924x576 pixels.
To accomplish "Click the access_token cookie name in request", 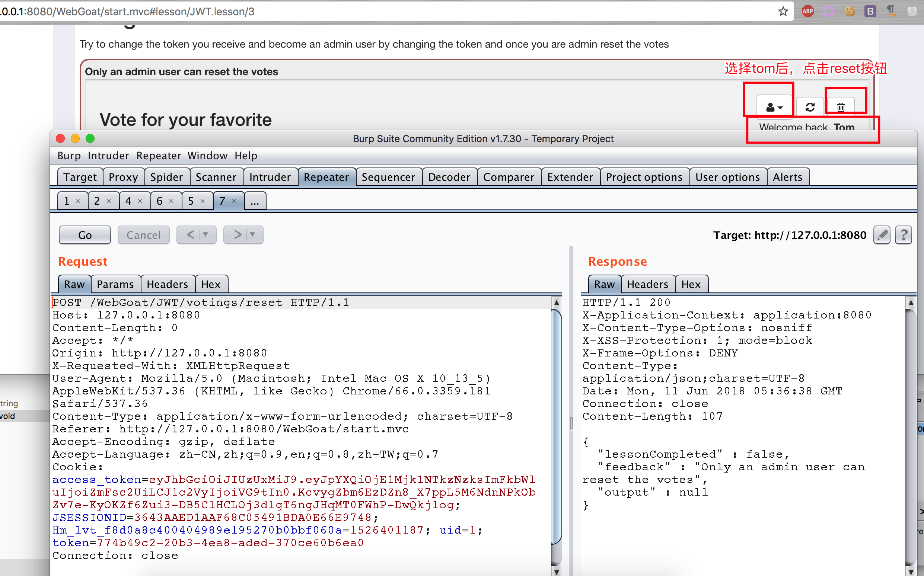I will 97,480.
